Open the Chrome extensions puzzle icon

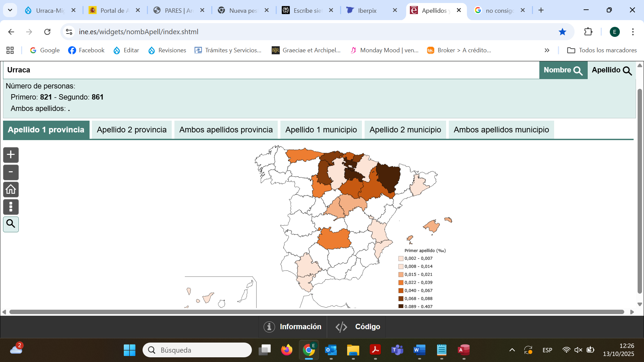(x=588, y=32)
